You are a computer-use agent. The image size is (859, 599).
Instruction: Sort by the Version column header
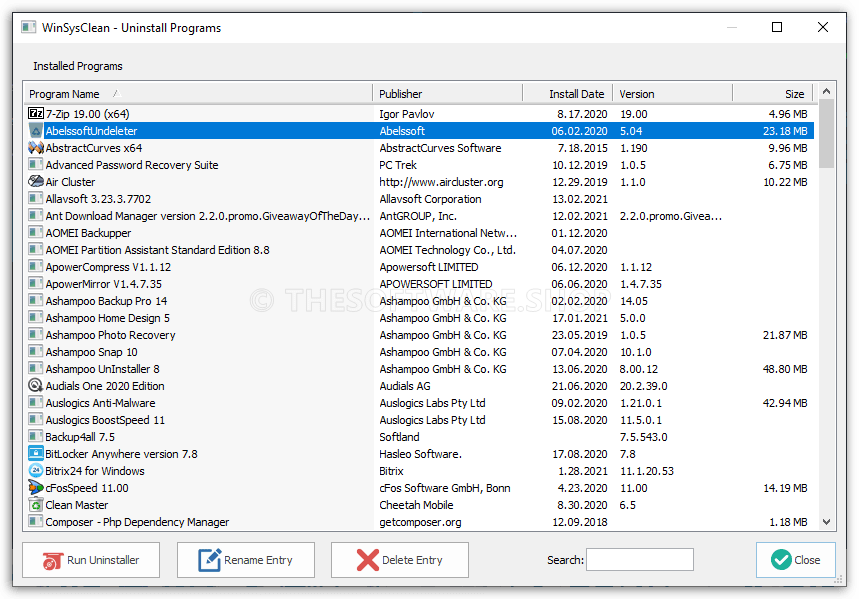click(x=673, y=94)
